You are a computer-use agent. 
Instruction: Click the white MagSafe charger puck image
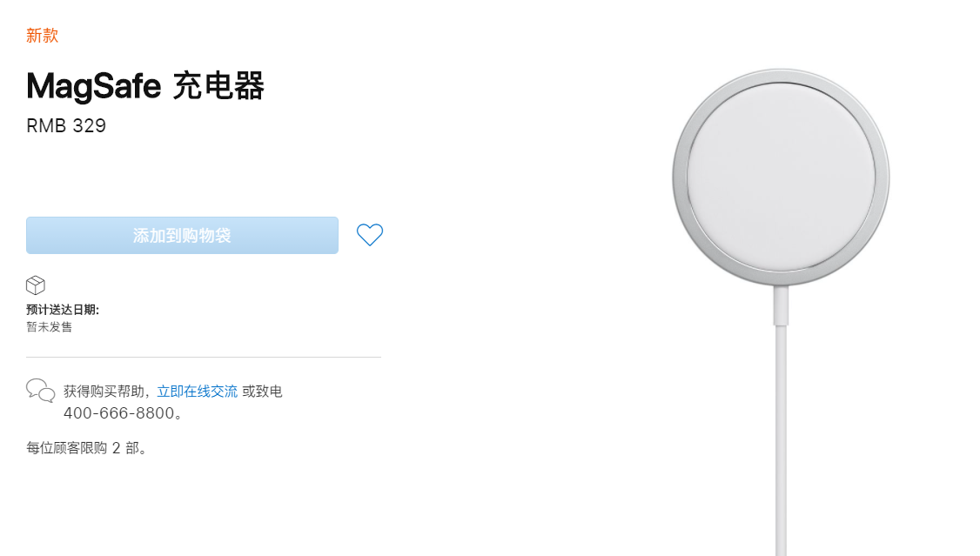point(781,176)
